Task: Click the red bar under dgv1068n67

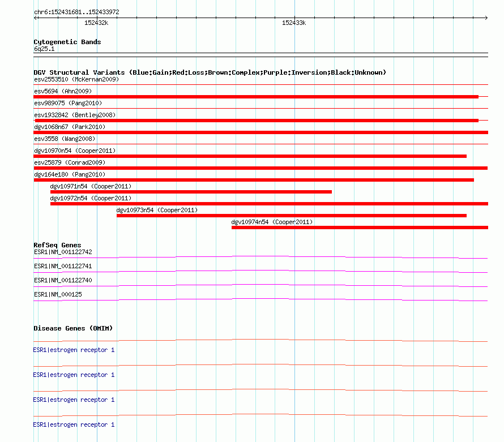Action: coord(261,132)
